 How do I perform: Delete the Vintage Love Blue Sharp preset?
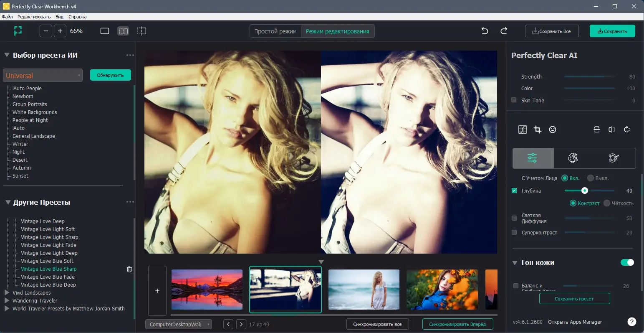click(x=129, y=269)
